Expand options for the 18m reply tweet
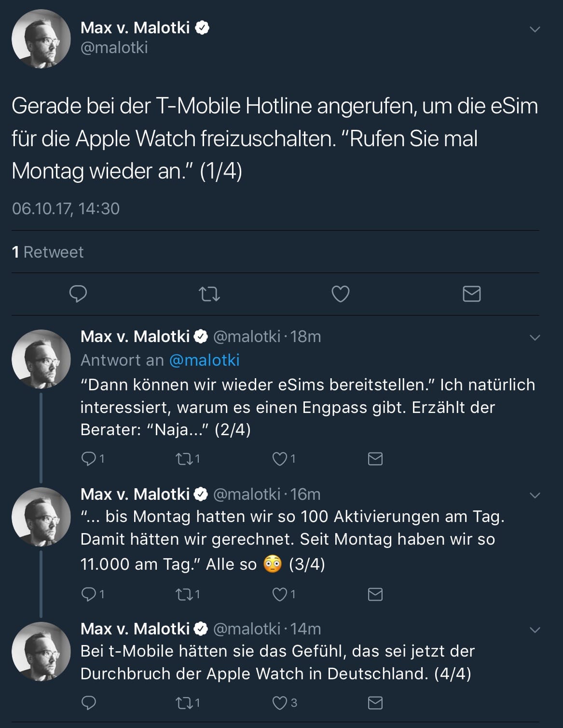Screen dimensions: 563x728 [535, 338]
